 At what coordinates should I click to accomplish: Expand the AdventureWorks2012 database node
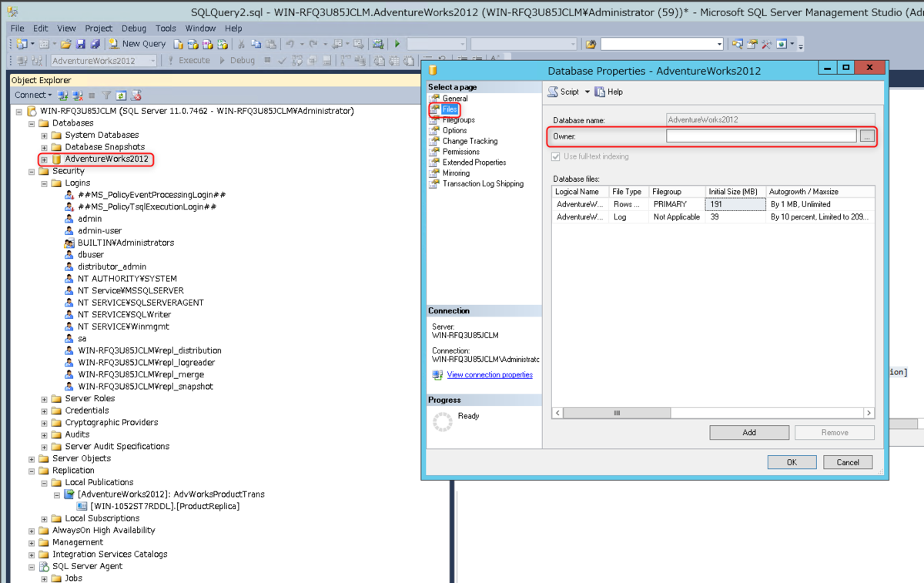click(44, 159)
